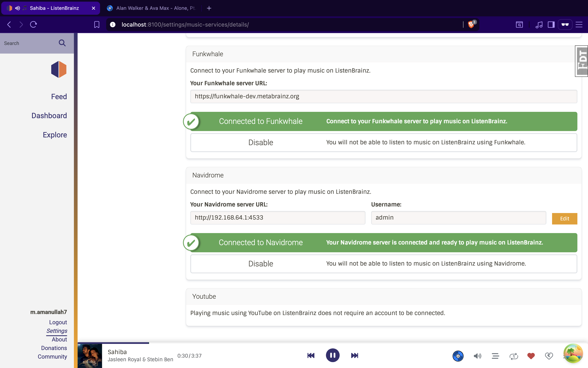Disable the Navidrome connection
This screenshot has height=368, width=588.
384,264
